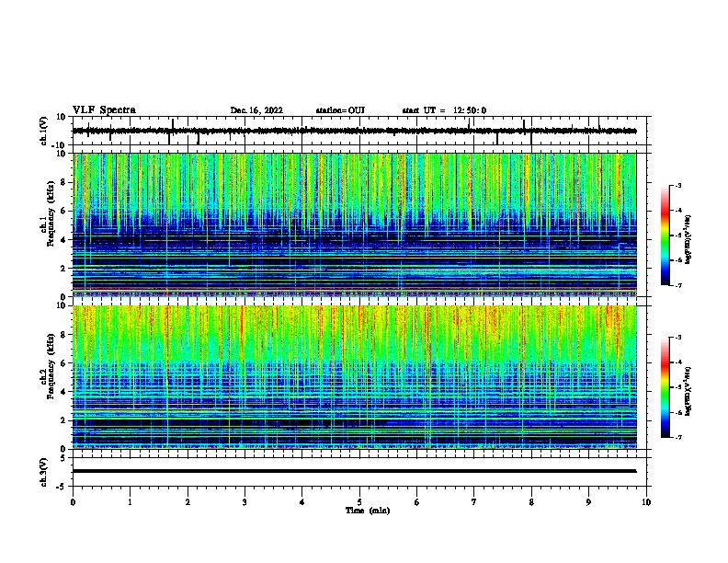Click the ch.1 "Frequency (kHz)" axis label
The width and height of the screenshot is (728, 563).
[x=51, y=214]
